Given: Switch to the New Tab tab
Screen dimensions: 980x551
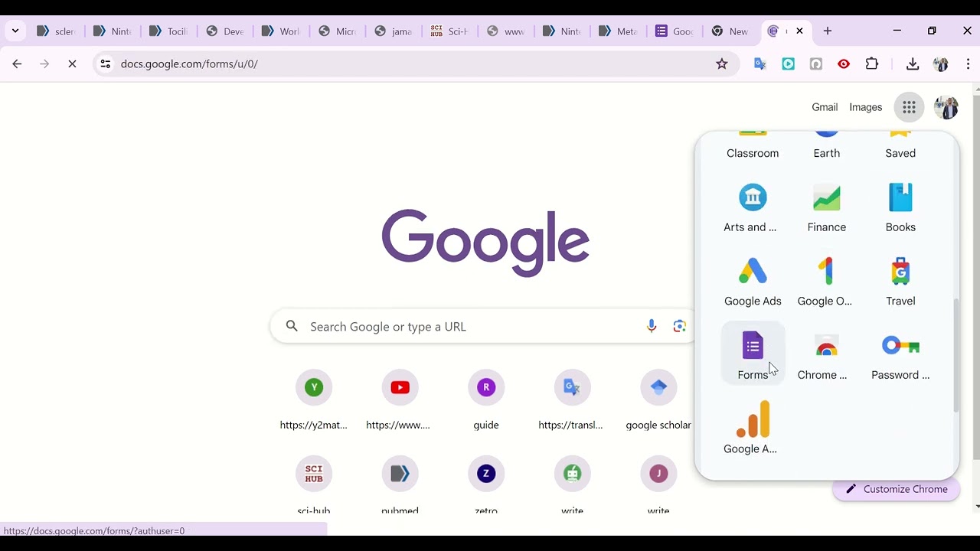Looking at the screenshot, I should 730,31.
